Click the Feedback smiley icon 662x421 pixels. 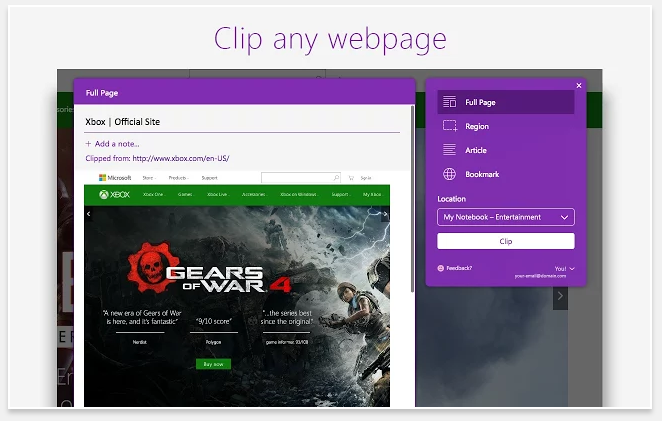point(440,268)
